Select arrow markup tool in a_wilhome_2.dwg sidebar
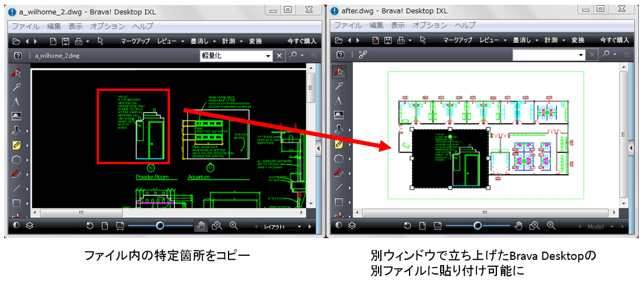Screen dimensions: 644x281 coord(16,87)
